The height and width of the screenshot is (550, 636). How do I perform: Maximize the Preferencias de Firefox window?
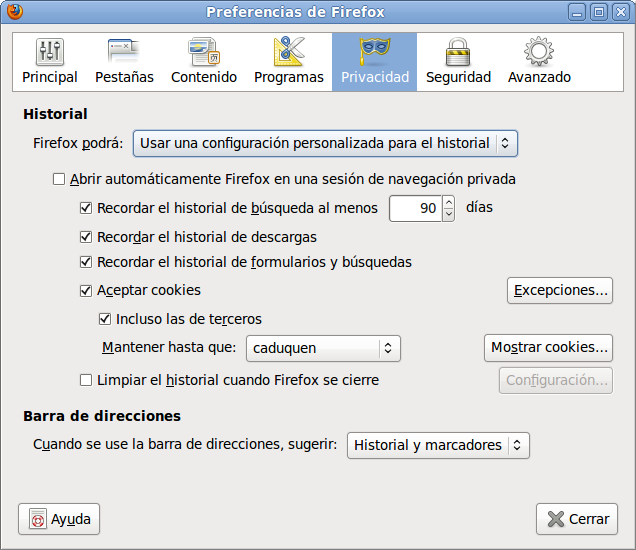599,12
